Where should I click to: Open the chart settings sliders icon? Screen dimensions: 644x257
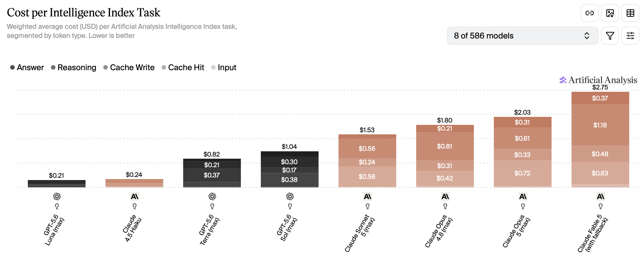pos(630,36)
